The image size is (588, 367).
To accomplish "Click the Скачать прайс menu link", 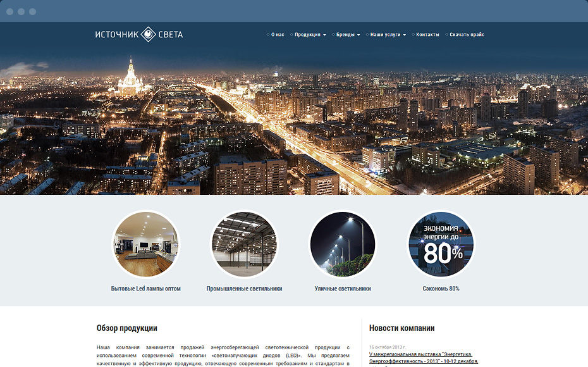I will (467, 35).
